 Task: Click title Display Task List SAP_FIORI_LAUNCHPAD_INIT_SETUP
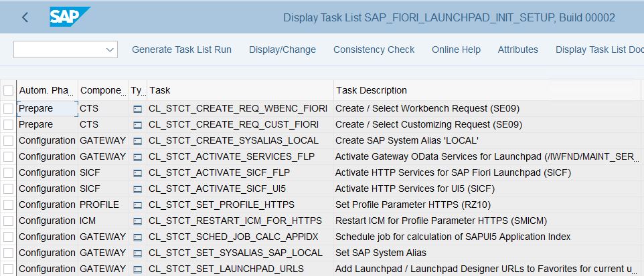(449, 17)
